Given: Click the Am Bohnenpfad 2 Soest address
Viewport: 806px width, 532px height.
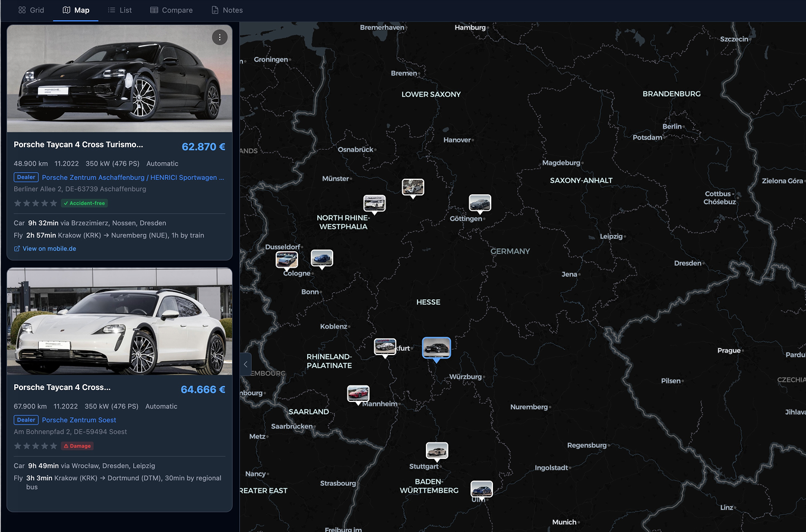Looking at the screenshot, I should click(70, 432).
